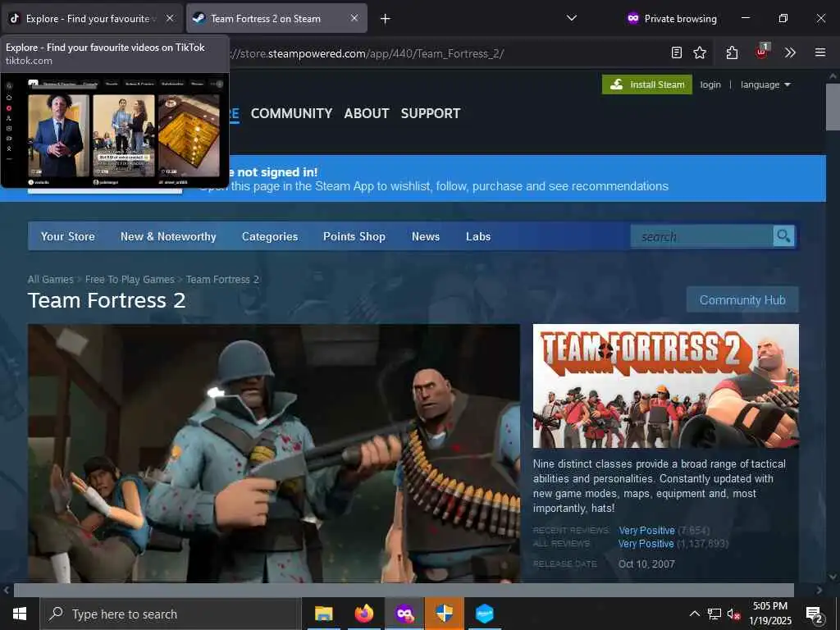Screen dimensions: 840x630
Task: Open the Firefox application hamburger menu
Action: point(820,52)
